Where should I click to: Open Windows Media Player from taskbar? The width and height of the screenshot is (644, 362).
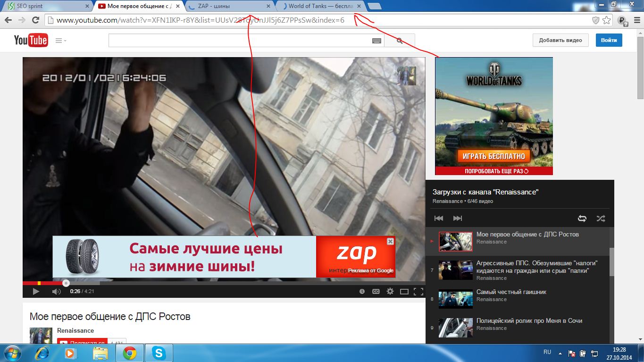point(70,353)
